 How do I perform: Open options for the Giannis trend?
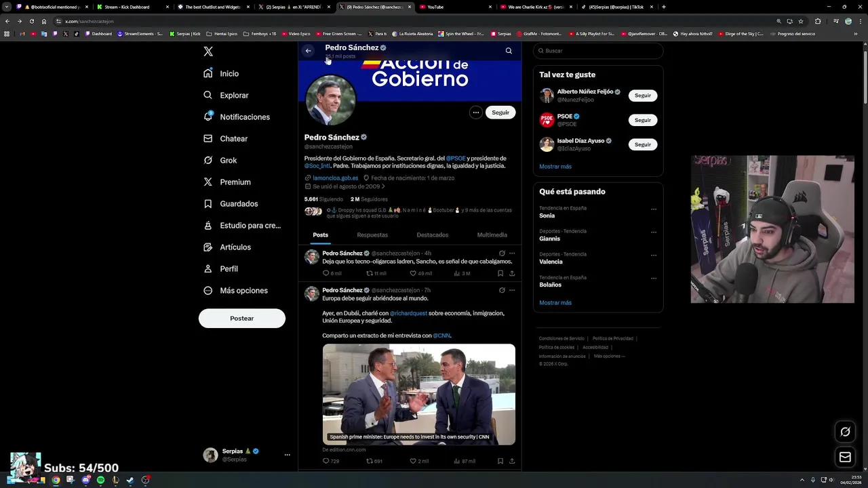click(654, 232)
